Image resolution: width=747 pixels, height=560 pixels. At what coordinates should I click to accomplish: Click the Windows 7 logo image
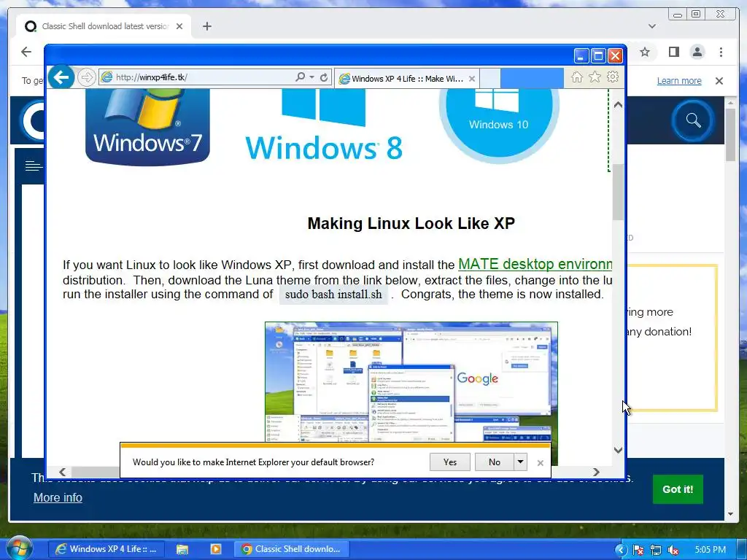click(147, 127)
